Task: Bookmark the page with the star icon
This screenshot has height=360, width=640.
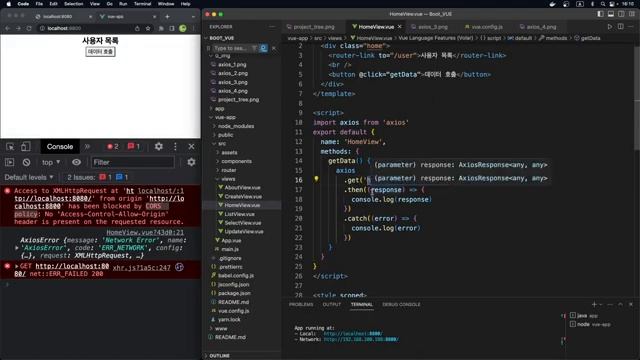Action: click(148, 28)
